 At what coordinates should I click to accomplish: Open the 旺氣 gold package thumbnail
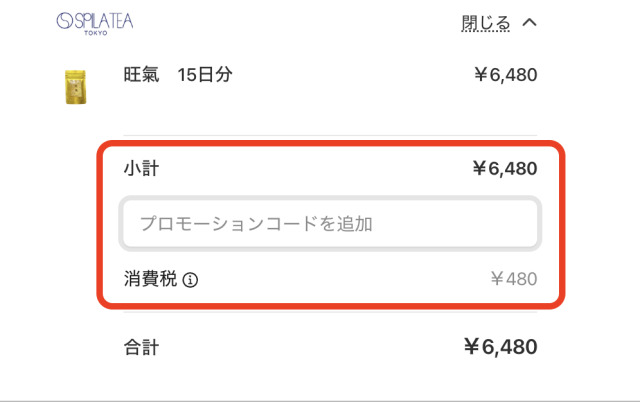pyautogui.click(x=72, y=88)
